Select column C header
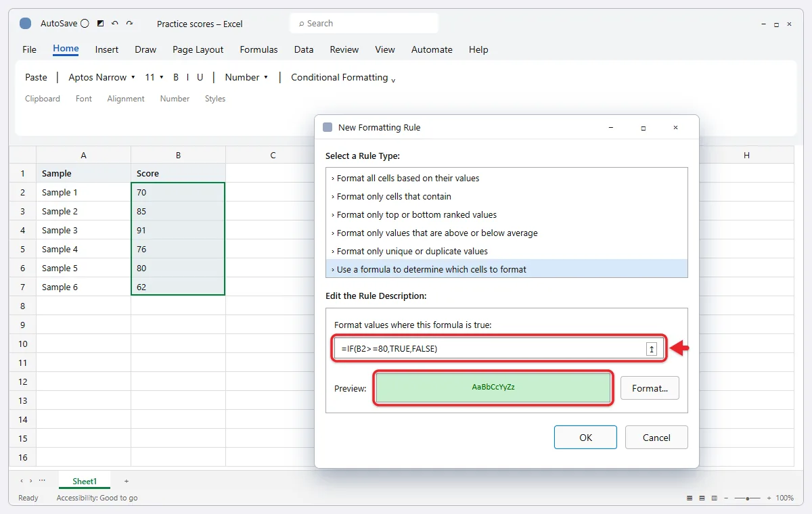The width and height of the screenshot is (812, 514). coord(273,155)
